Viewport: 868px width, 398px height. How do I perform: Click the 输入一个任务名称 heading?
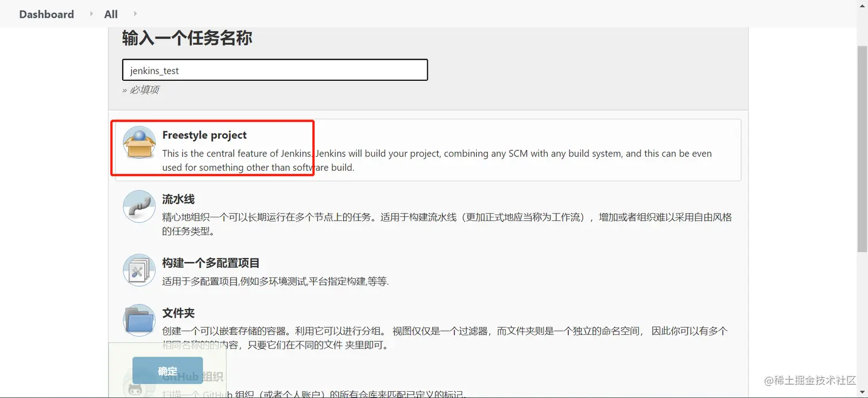[x=187, y=38]
